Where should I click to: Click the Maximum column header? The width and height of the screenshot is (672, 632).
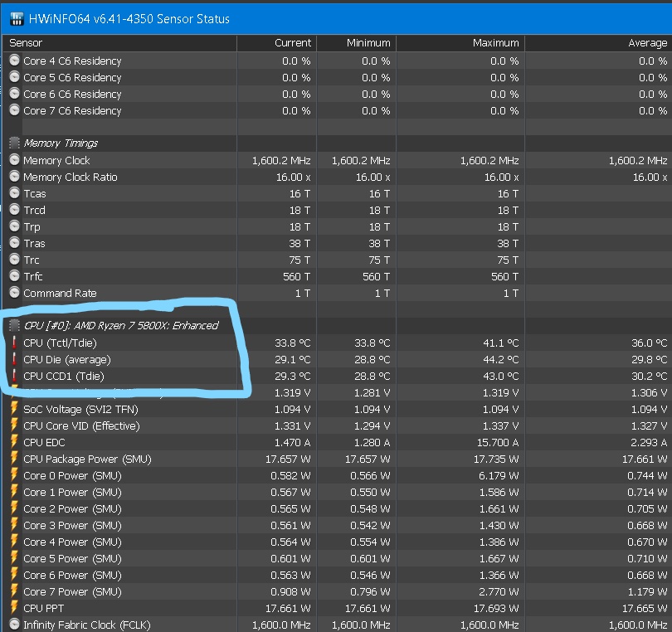[x=460, y=43]
